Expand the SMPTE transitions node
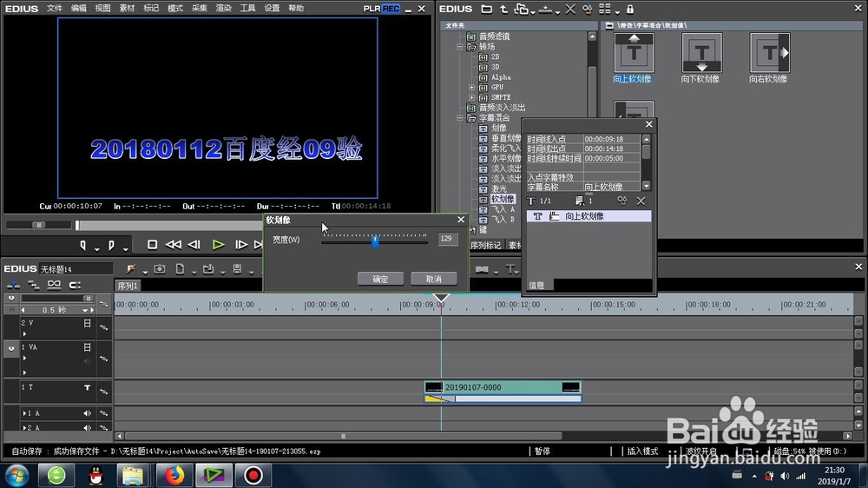The width and height of the screenshot is (868, 488). 471,97
